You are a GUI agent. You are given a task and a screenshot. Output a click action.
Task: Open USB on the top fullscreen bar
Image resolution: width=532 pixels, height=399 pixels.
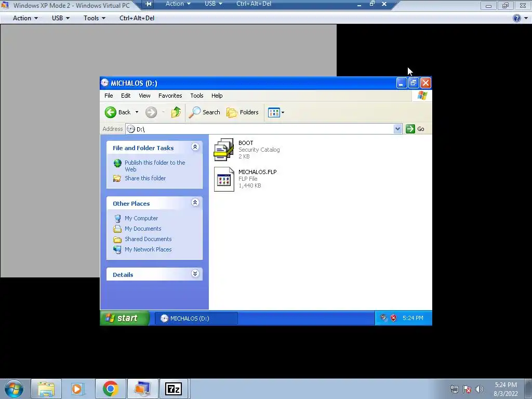click(x=214, y=4)
